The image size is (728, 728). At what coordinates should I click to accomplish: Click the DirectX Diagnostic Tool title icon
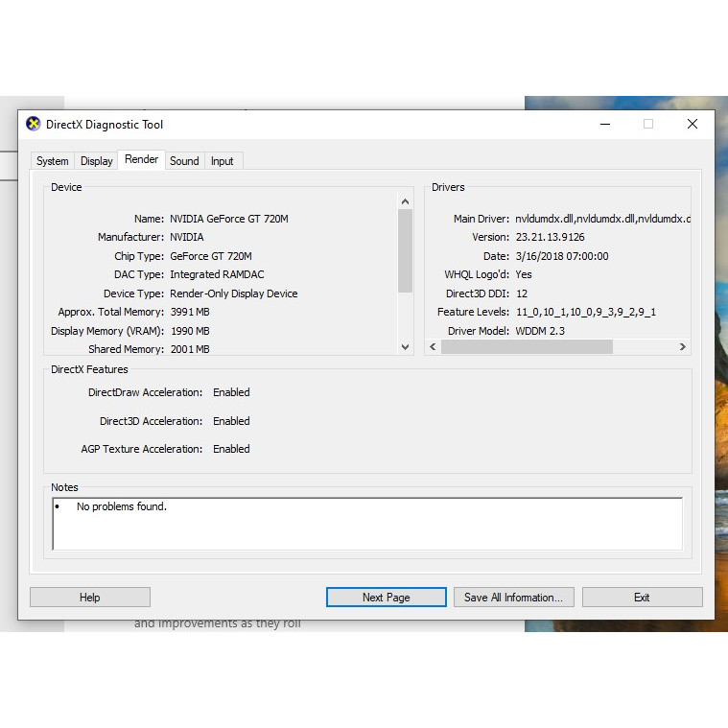click(x=33, y=124)
